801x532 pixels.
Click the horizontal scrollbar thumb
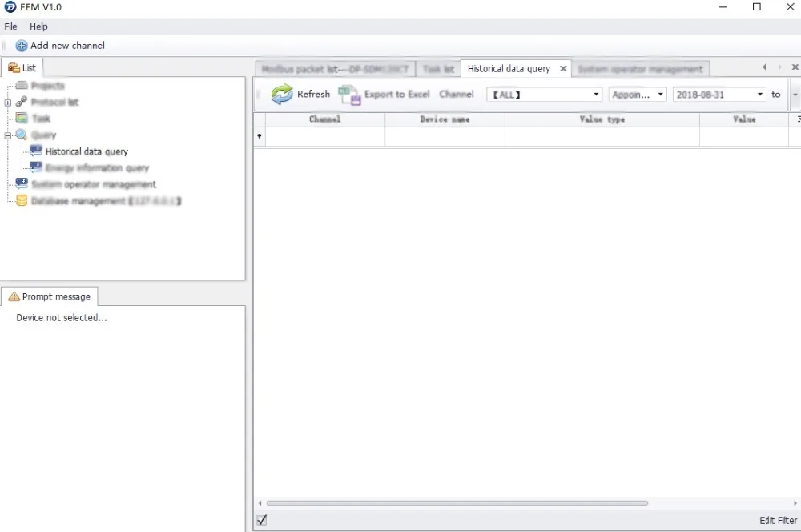(x=457, y=503)
